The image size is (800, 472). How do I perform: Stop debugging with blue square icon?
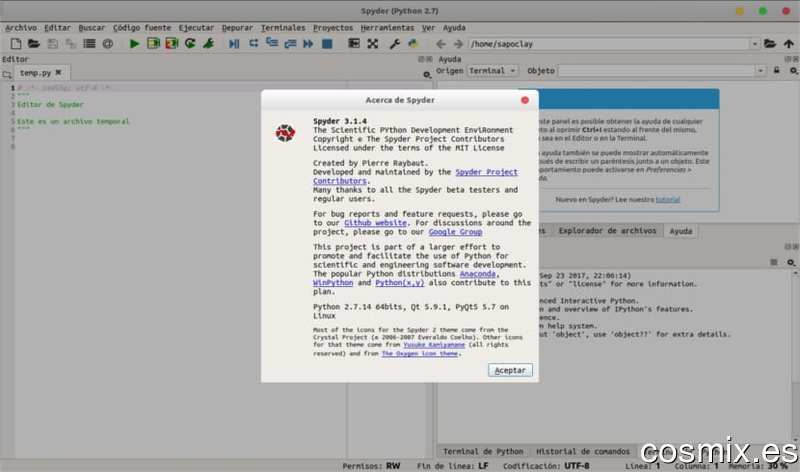[x=327, y=44]
